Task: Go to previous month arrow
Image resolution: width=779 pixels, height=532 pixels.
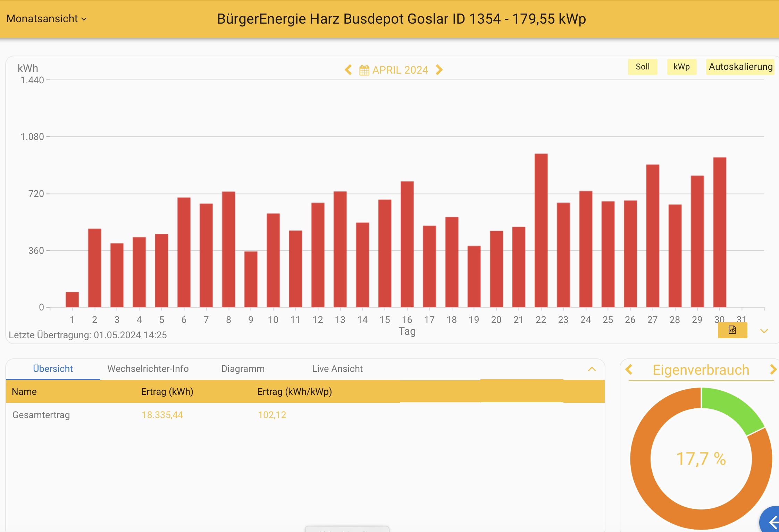Action: point(348,70)
